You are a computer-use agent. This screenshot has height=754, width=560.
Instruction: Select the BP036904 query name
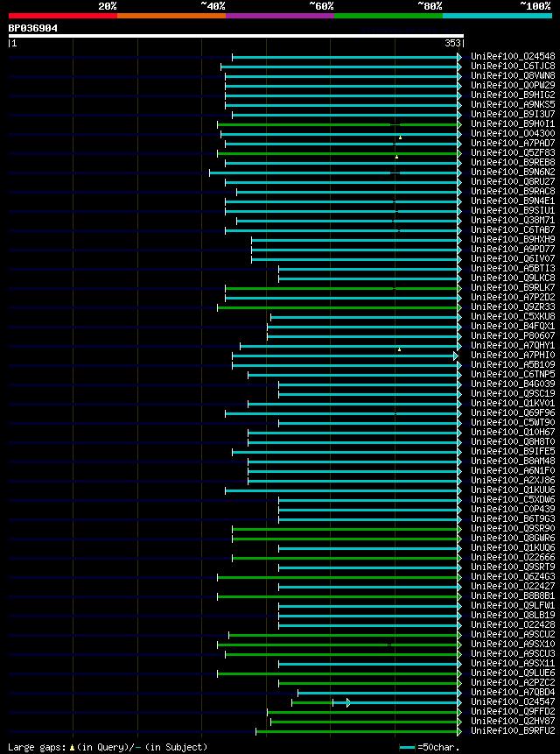point(32,28)
